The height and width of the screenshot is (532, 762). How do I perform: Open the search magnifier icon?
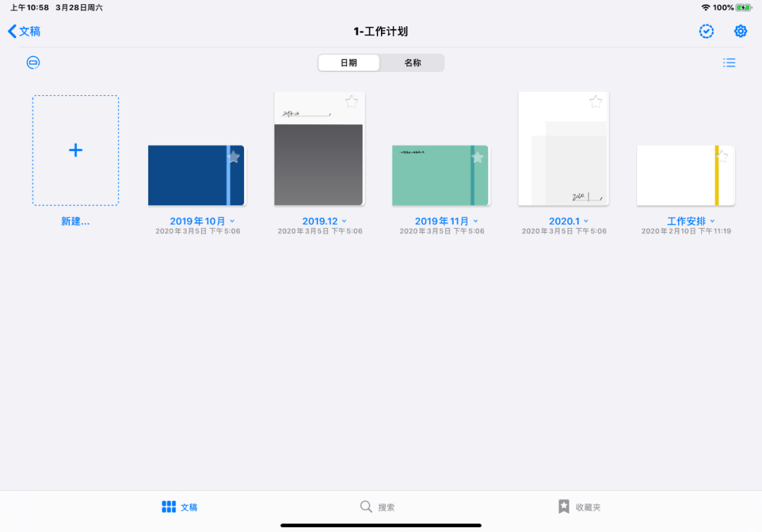(366, 507)
